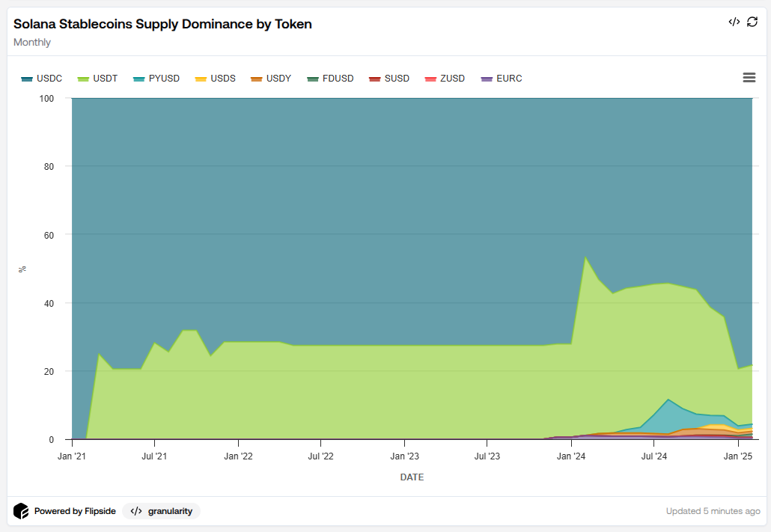Open the granularity settings
771x532 pixels.
coord(161,511)
